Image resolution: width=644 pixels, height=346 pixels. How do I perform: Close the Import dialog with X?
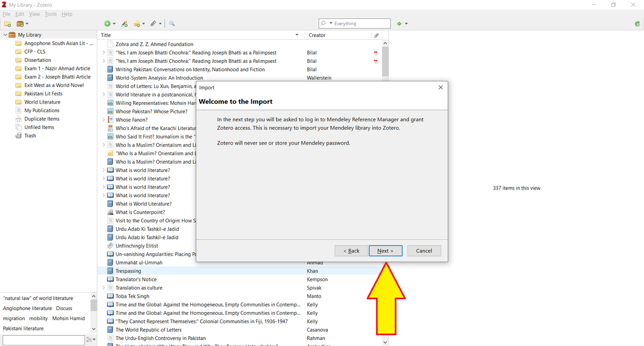[441, 87]
